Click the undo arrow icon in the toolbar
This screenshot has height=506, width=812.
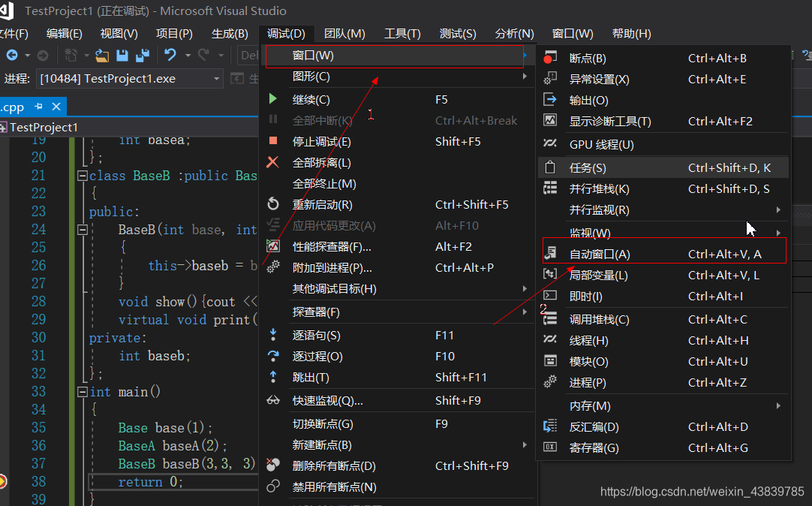(x=170, y=54)
